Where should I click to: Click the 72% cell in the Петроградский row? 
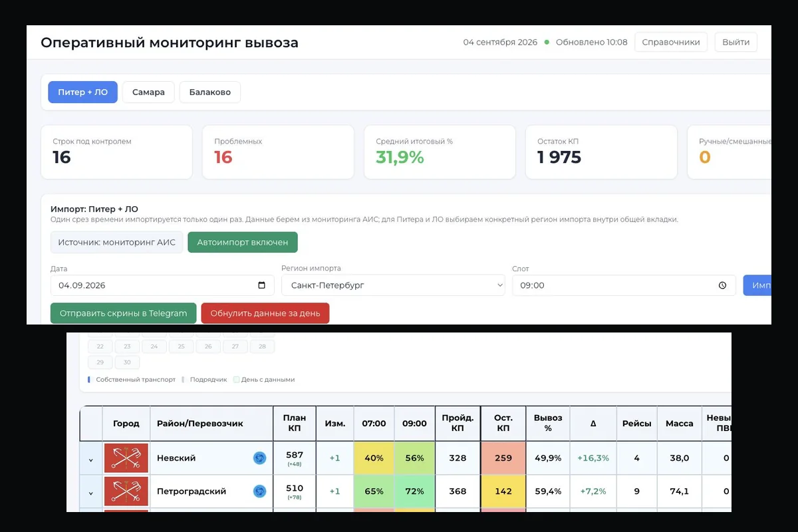coord(414,491)
